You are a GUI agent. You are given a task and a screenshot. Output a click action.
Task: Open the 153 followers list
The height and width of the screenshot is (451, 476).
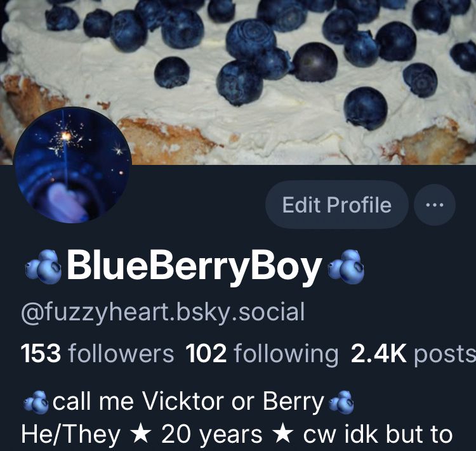pyautogui.click(x=98, y=353)
